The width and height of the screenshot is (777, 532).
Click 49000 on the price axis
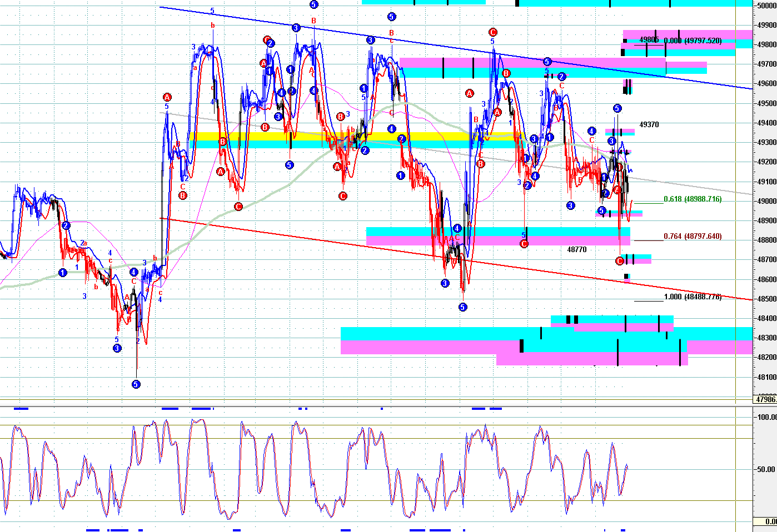[766, 201]
